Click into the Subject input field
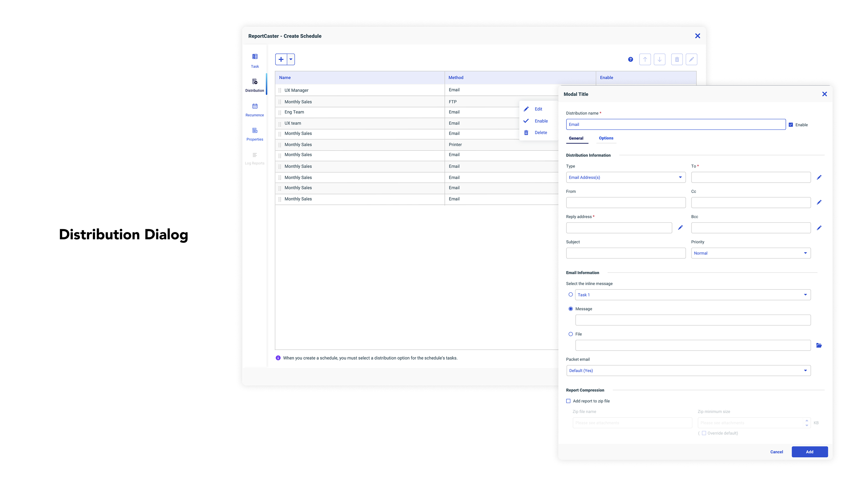The width and height of the screenshot is (868, 488). point(626,253)
